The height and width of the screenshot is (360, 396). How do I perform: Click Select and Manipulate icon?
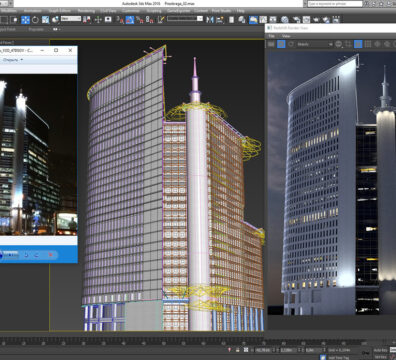(x=98, y=20)
